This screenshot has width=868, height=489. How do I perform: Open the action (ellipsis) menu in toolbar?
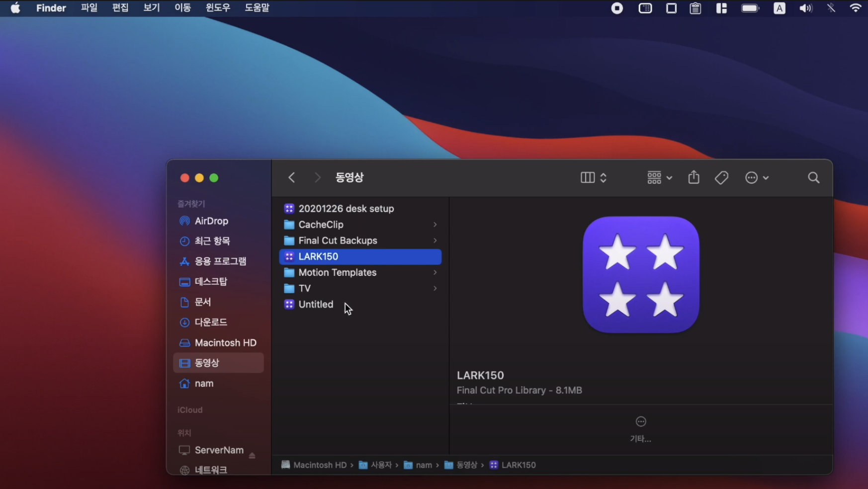click(x=757, y=177)
